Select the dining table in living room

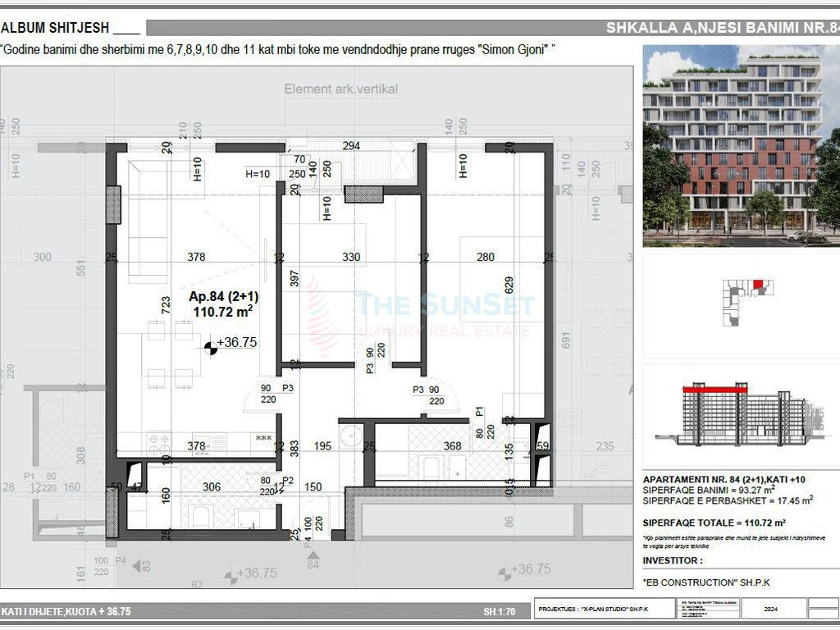[171, 353]
